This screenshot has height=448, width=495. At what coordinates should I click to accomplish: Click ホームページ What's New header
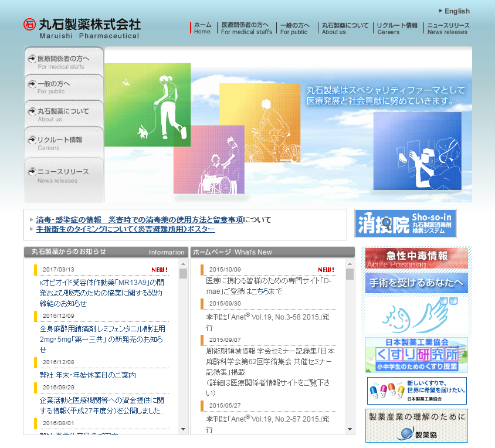[x=273, y=252]
